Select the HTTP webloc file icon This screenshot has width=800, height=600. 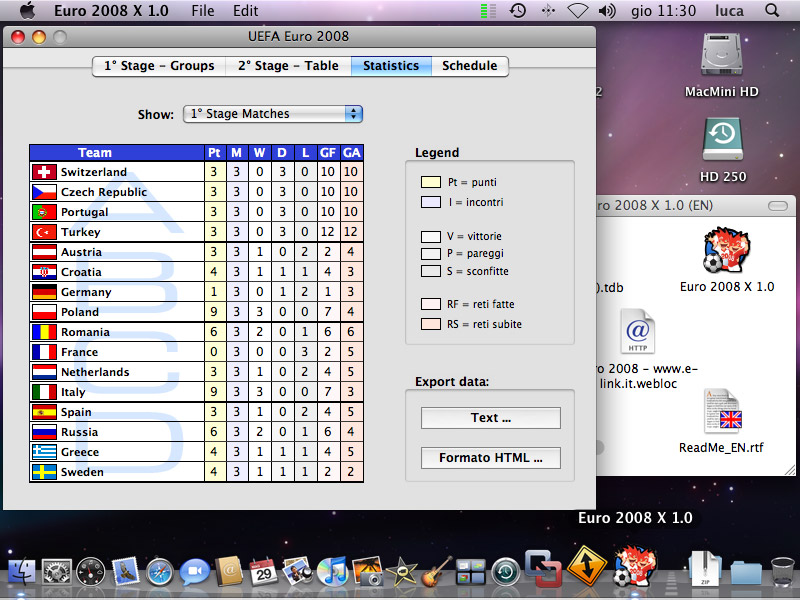click(x=638, y=332)
